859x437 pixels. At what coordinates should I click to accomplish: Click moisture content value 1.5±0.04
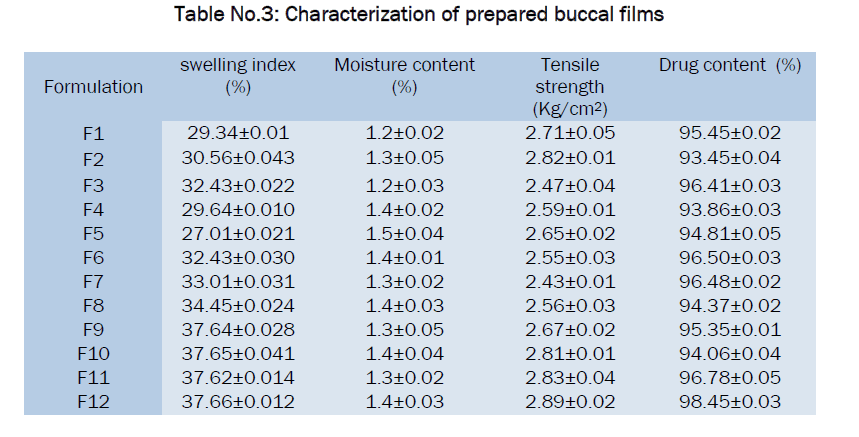404,234
